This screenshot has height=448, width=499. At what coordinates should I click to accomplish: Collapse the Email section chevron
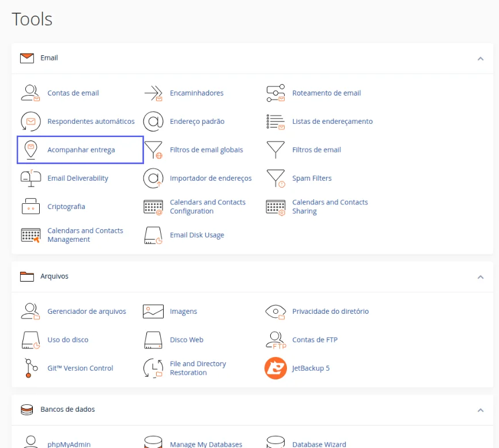pos(481,59)
